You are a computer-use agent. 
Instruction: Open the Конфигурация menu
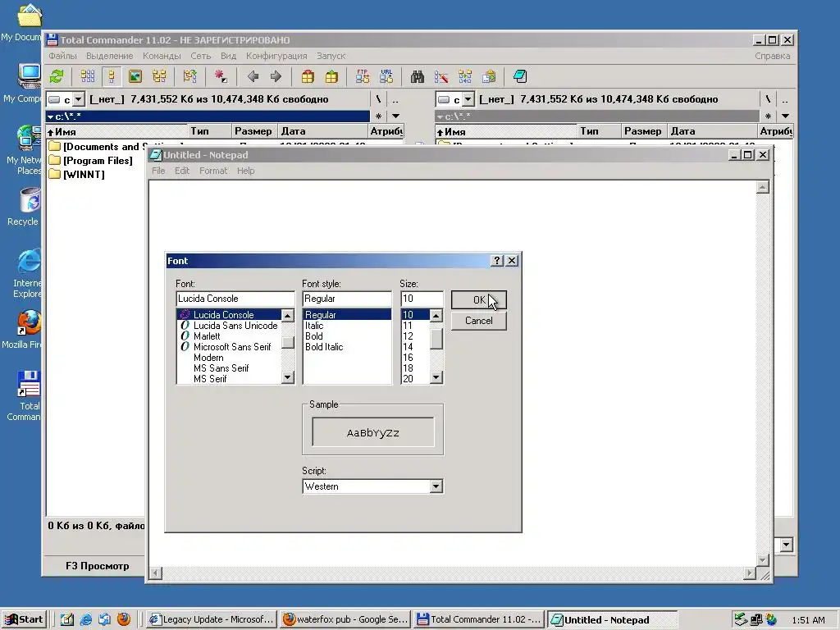point(276,56)
